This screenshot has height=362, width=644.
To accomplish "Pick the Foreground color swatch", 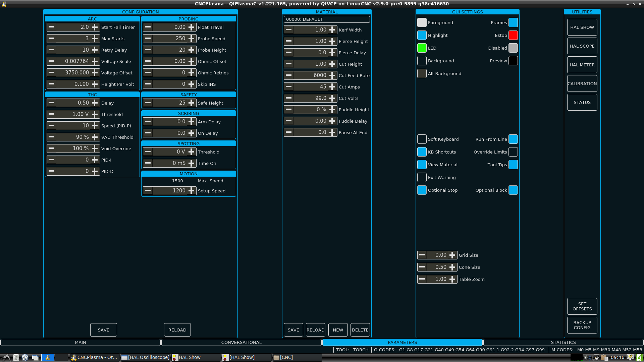I will click(x=422, y=22).
